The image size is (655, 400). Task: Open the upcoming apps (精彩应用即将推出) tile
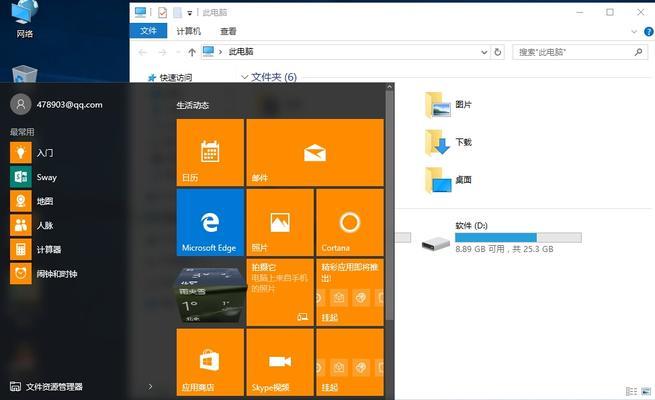pyautogui.click(x=350, y=292)
